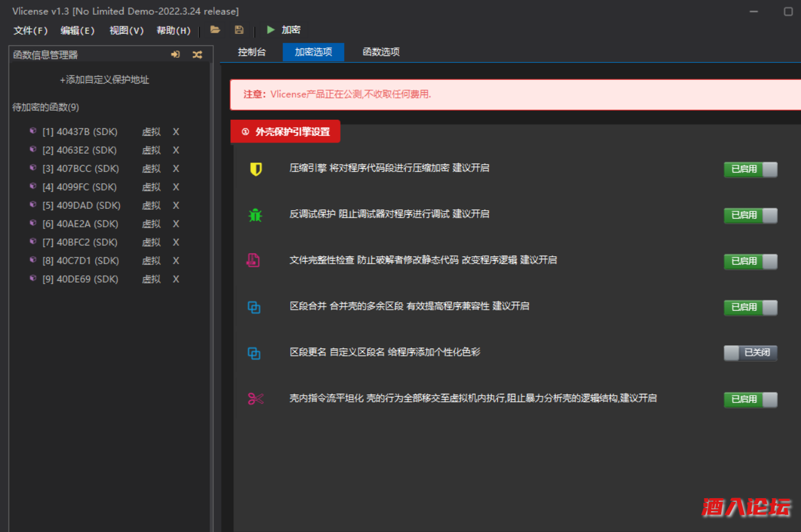Maximize the Vlicense window

788,12
